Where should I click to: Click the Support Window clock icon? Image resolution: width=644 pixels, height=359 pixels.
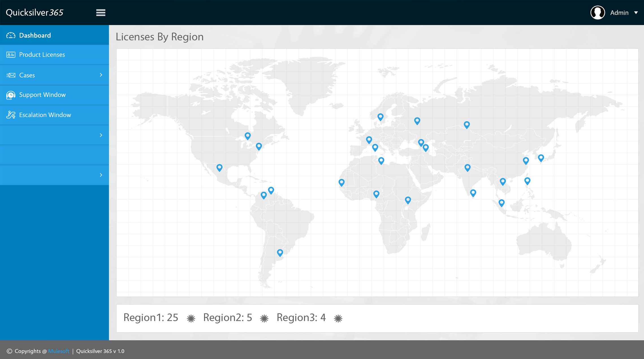coord(11,95)
